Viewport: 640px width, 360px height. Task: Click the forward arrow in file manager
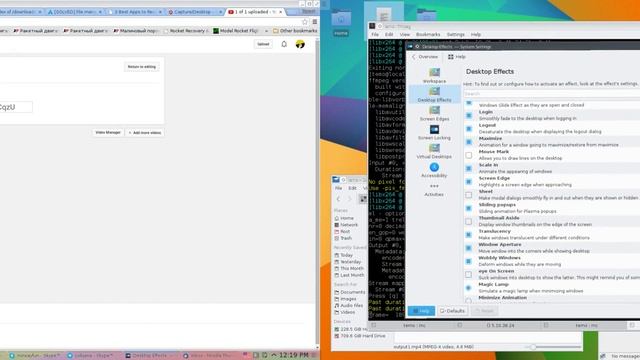[349, 199]
